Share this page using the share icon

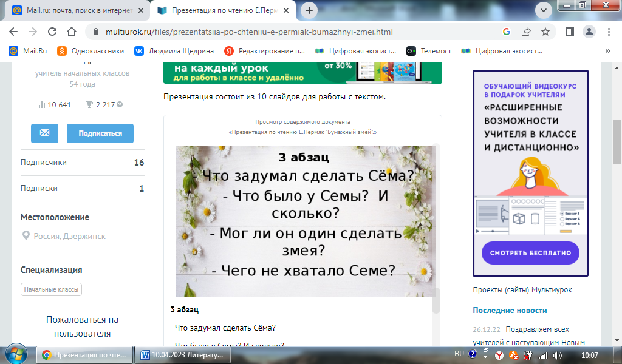(x=526, y=32)
